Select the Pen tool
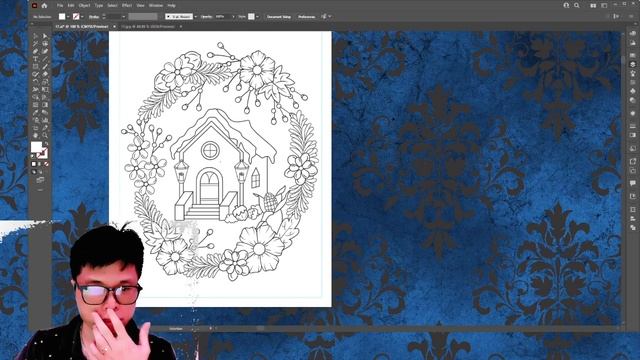The height and width of the screenshot is (360, 640). (x=36, y=51)
